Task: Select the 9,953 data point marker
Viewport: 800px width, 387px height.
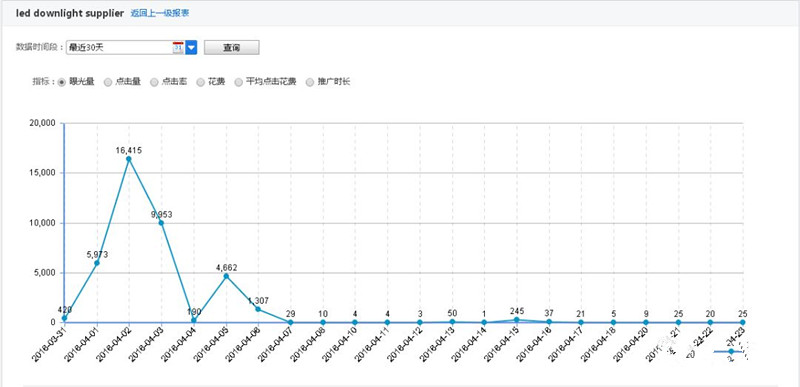Action: 161,223
